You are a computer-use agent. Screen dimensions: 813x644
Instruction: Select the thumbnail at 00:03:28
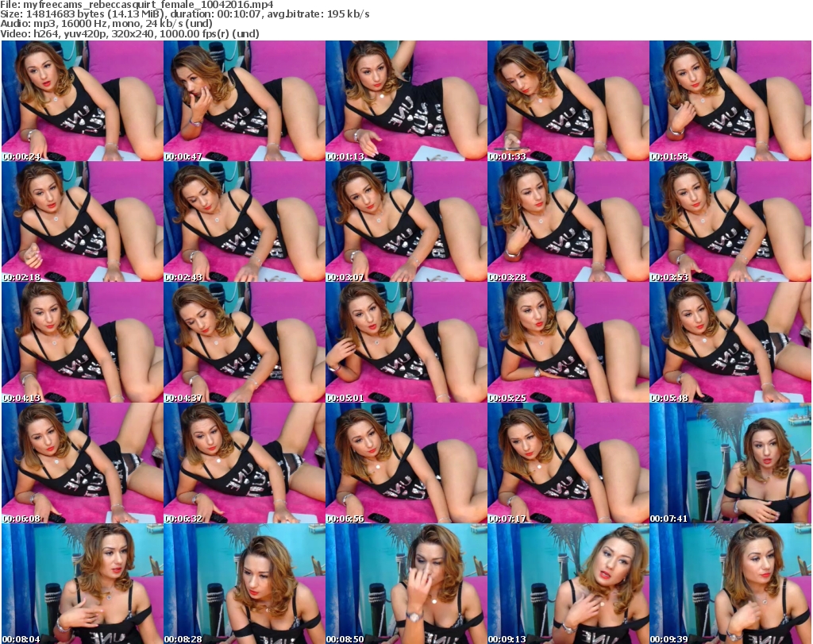coord(568,222)
